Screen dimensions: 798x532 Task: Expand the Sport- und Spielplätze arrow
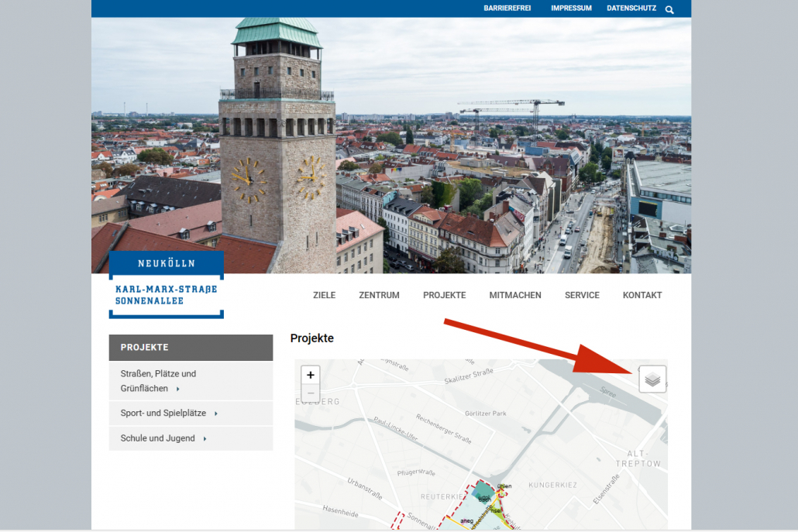click(x=216, y=414)
